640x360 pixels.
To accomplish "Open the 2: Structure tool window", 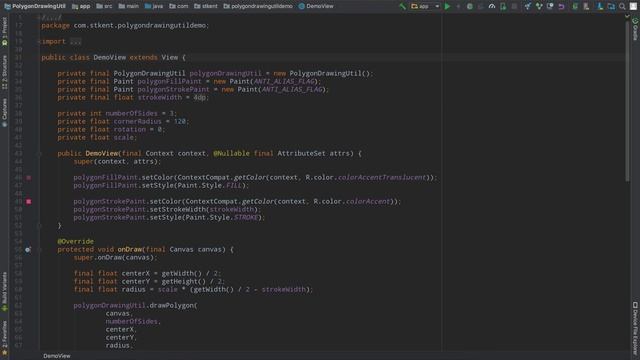I will (4, 72).
